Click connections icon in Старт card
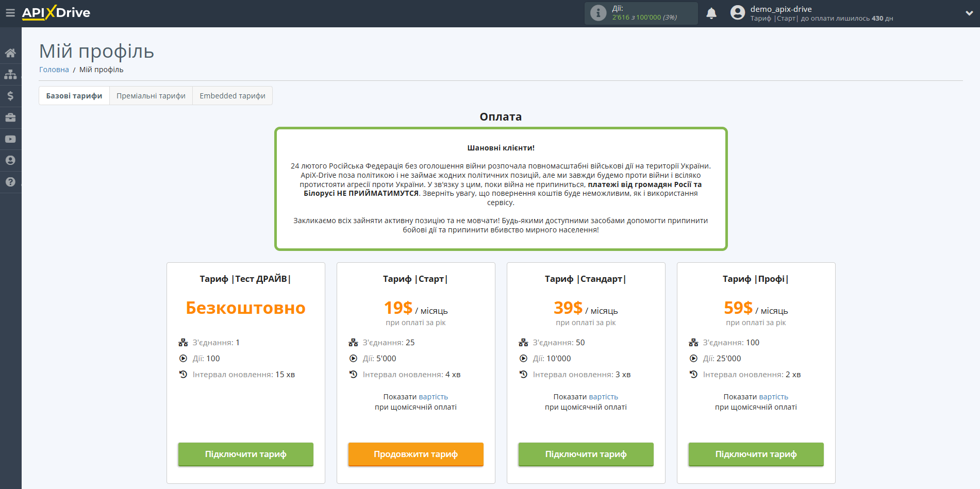The image size is (980, 489). coord(353,343)
